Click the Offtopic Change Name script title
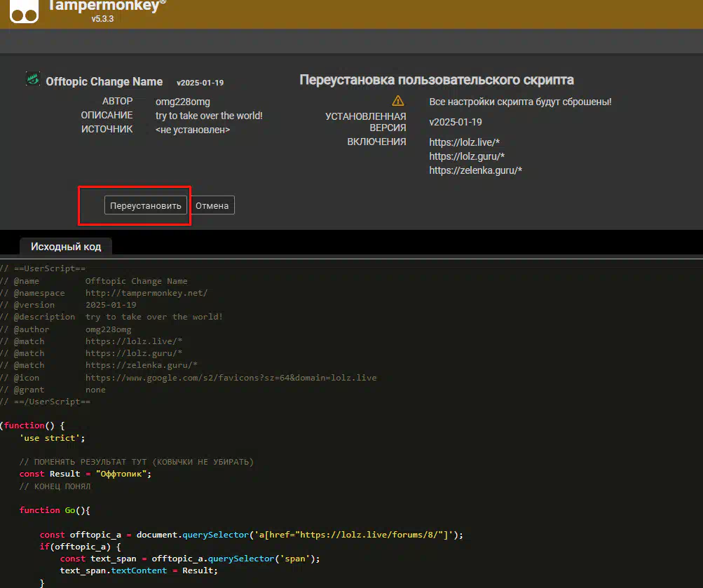The height and width of the screenshot is (588, 703). pos(104,82)
